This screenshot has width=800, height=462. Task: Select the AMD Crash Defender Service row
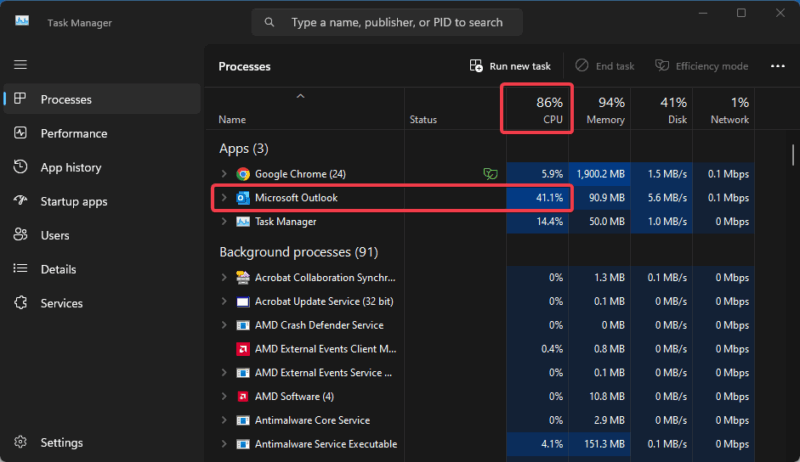(x=482, y=325)
